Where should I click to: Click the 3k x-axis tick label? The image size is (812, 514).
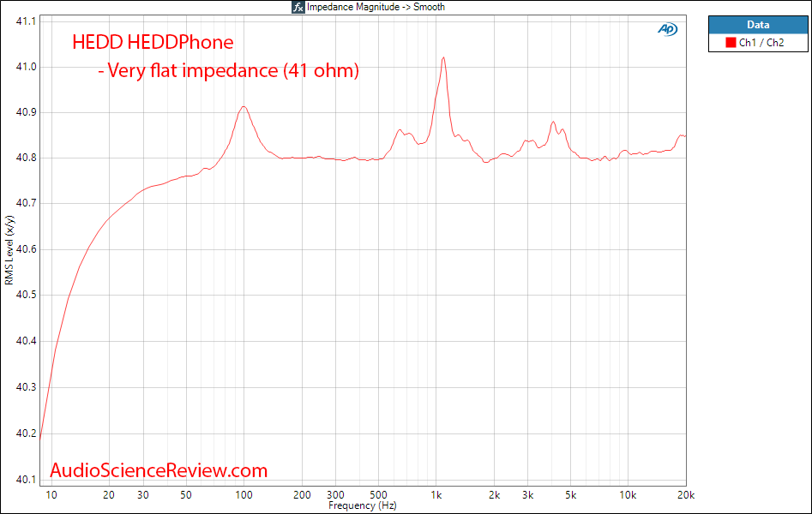coord(527,495)
